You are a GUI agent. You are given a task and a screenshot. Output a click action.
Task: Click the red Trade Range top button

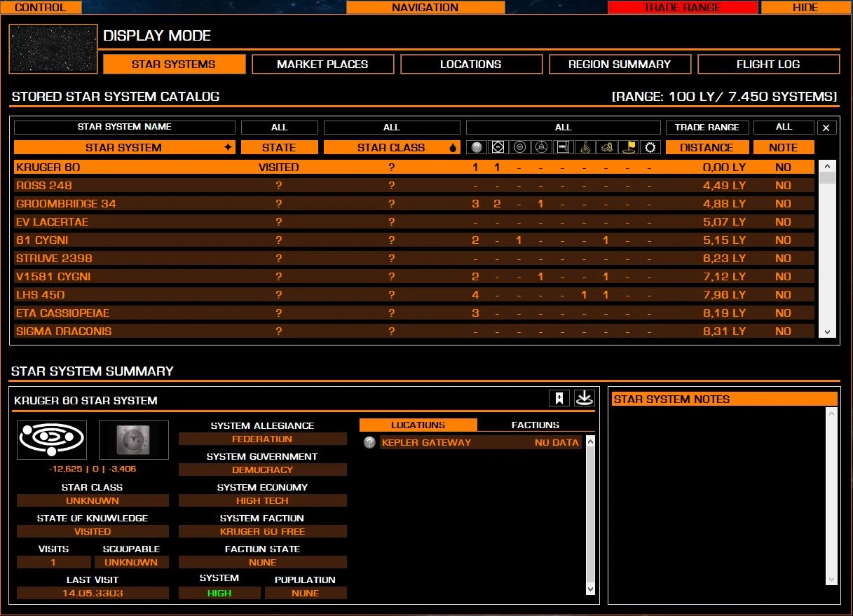click(683, 7)
